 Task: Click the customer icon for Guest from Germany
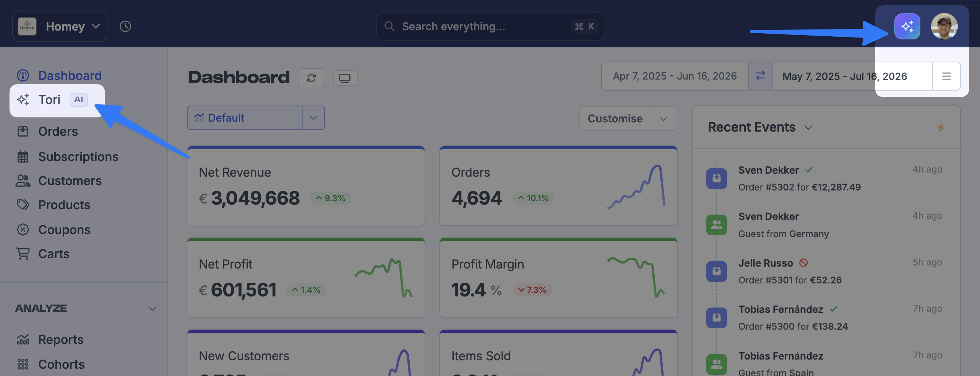[717, 225]
